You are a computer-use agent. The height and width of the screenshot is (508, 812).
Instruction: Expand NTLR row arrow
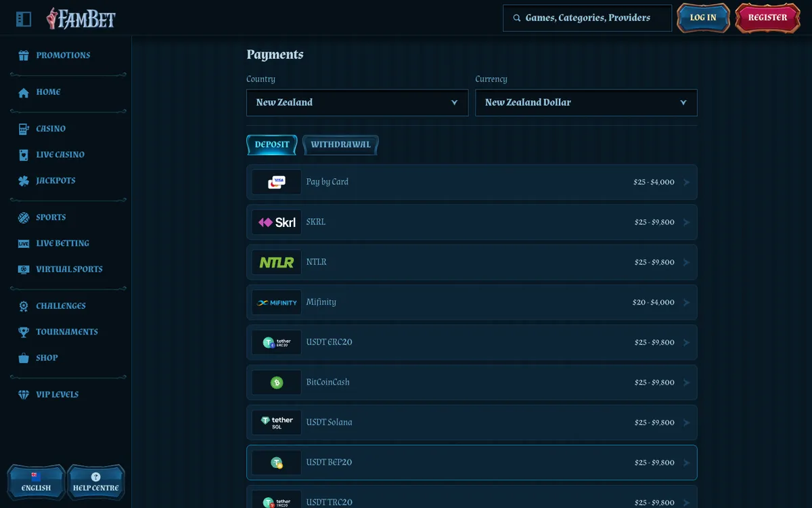pyautogui.click(x=687, y=262)
